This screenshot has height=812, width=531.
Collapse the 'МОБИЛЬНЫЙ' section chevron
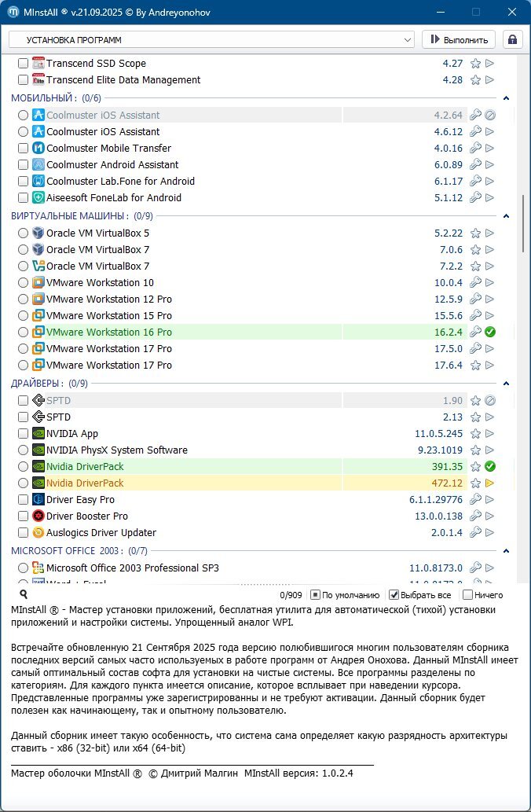click(506, 98)
